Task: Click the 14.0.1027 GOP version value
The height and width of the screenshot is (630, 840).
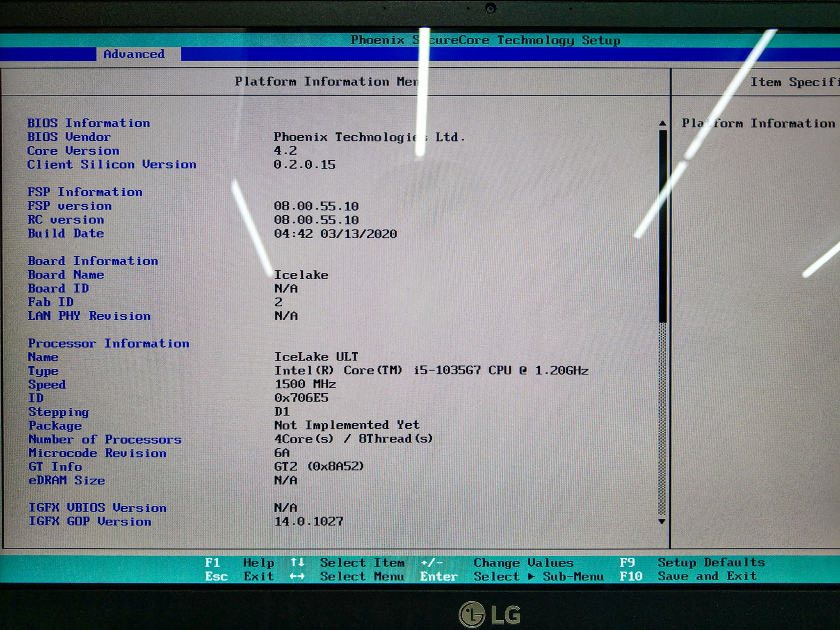Action: 308,522
